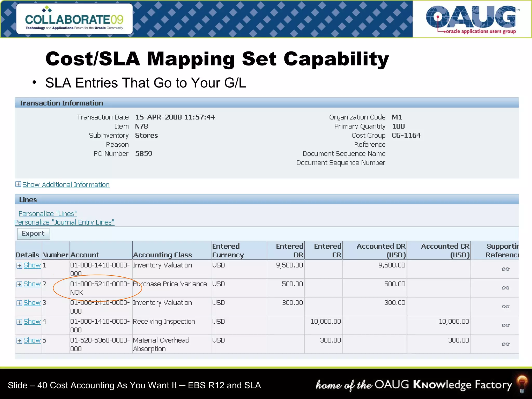Click the Export button
Viewport: 532px width, 399px height.
click(x=33, y=234)
